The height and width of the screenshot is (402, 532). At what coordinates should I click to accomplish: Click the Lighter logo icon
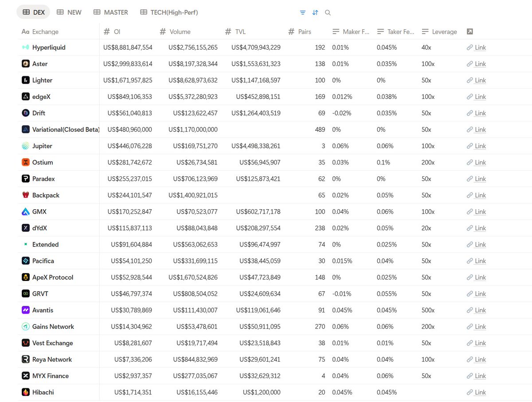point(26,80)
